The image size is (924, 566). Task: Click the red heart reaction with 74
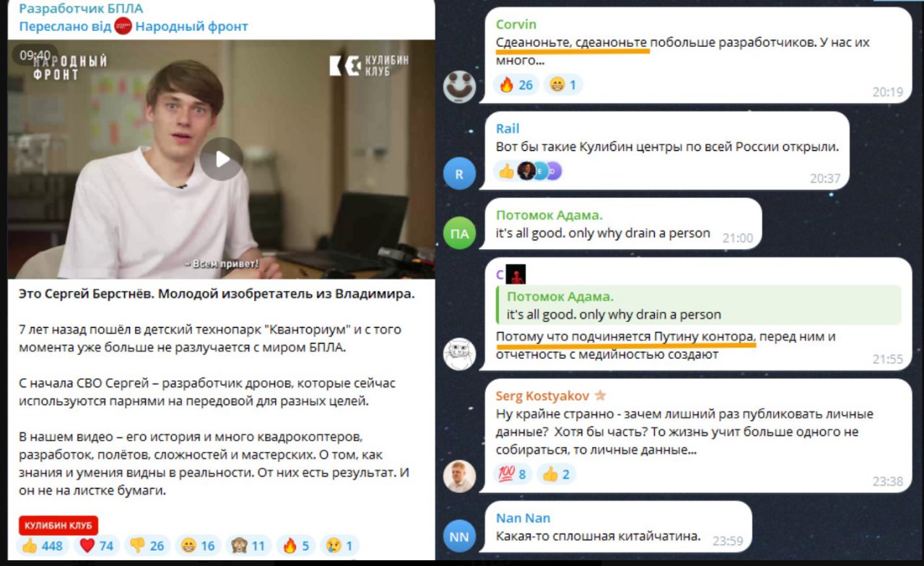click(x=96, y=546)
